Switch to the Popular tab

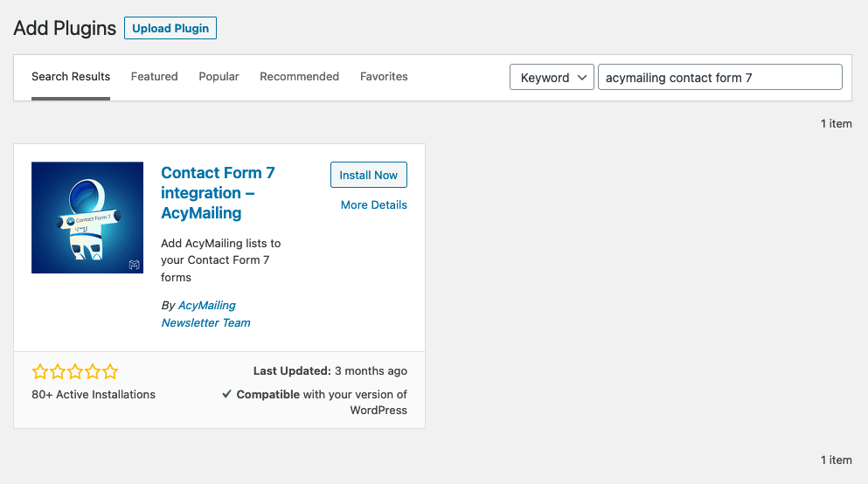point(219,76)
